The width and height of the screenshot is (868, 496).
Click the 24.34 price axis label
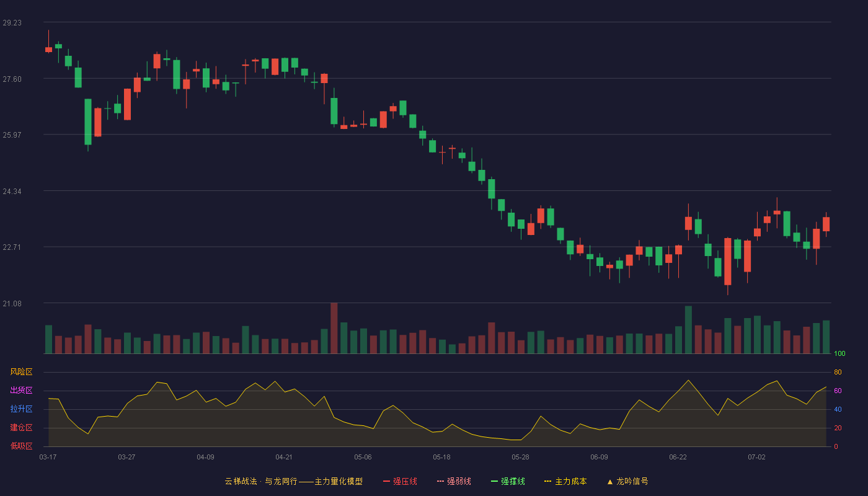[12, 192]
